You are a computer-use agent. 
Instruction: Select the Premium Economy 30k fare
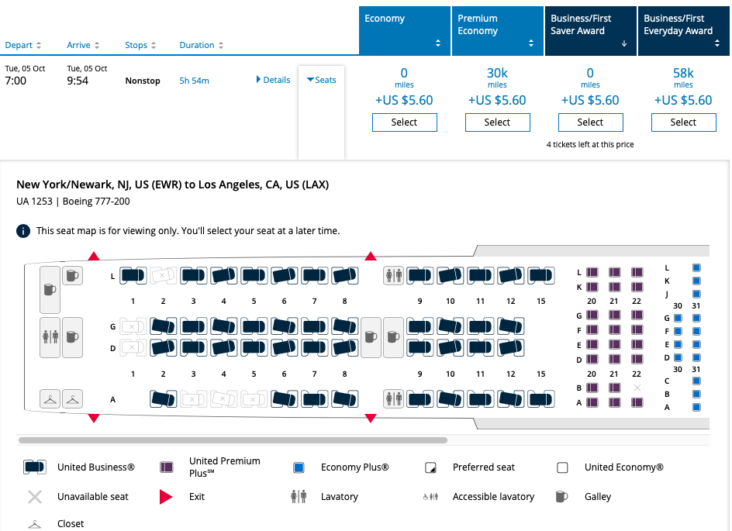(x=497, y=122)
